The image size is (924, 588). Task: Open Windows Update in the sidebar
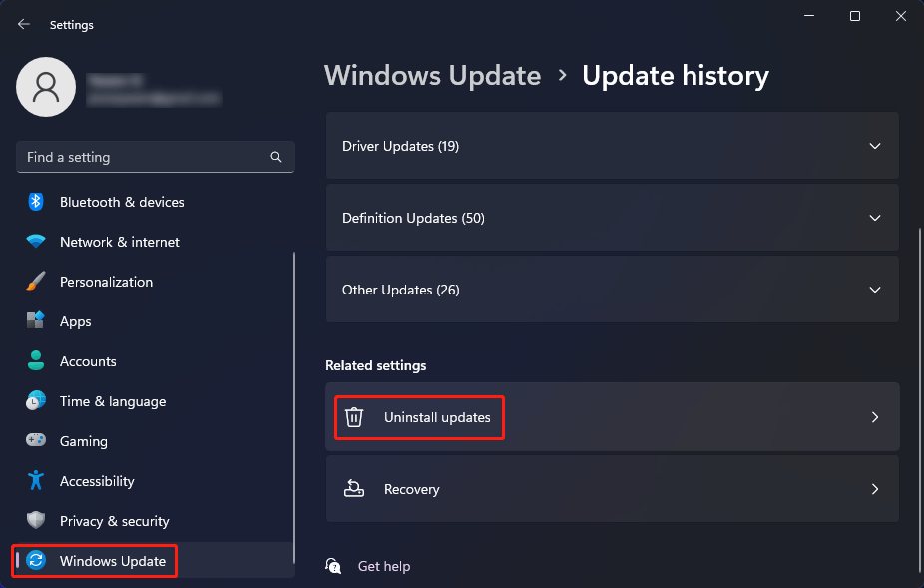[x=112, y=561]
